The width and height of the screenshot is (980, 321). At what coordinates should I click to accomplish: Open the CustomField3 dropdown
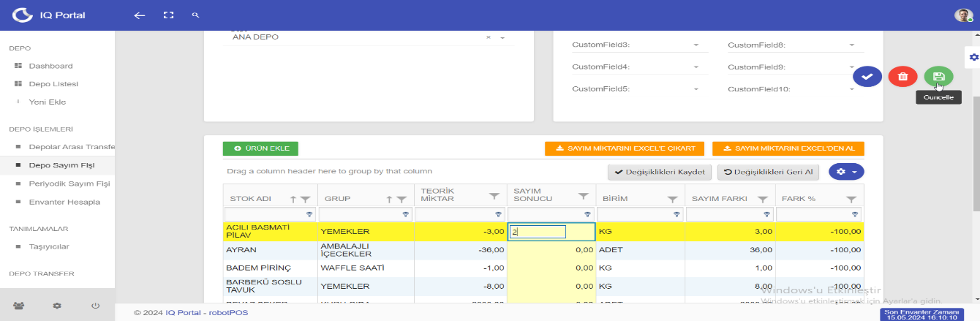point(696,45)
